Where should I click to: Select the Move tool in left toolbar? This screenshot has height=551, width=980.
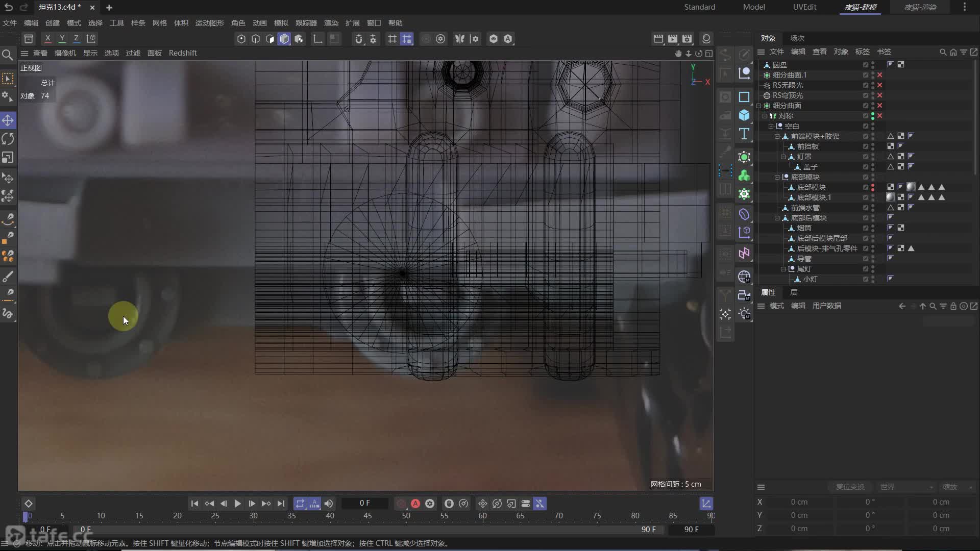8,120
